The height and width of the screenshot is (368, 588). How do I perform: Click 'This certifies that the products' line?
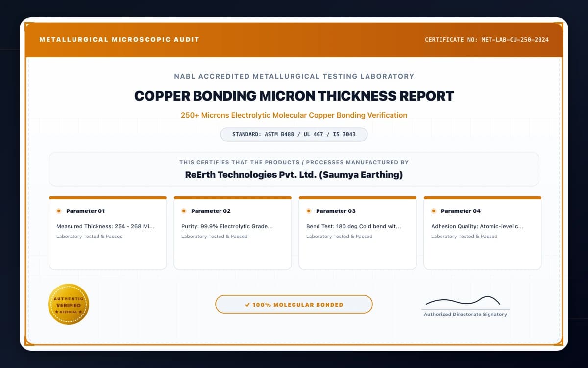pyautogui.click(x=294, y=162)
